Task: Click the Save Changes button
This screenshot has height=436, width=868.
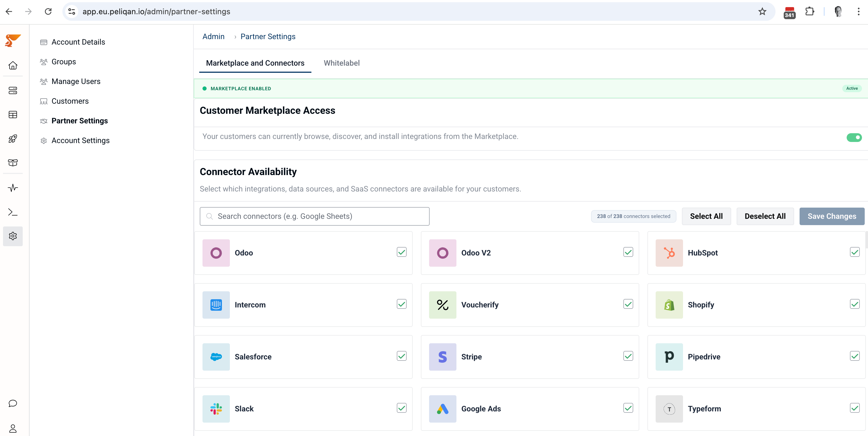Action: (832, 216)
